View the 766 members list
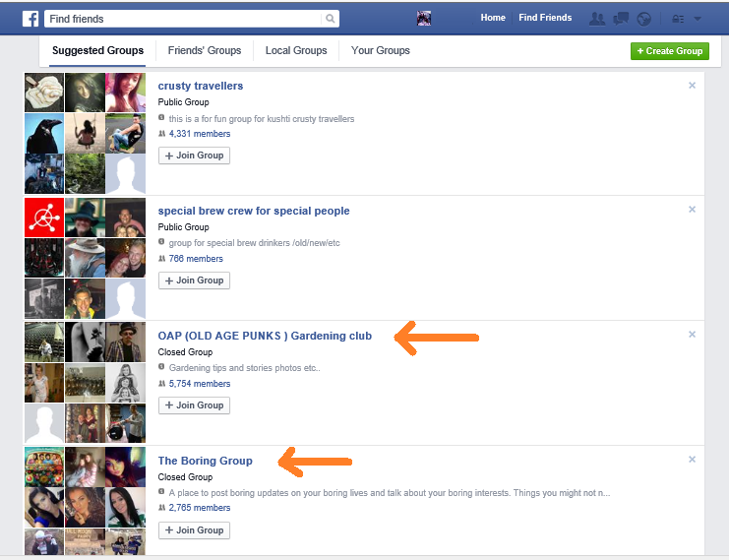Screen dimensions: 729x560 pos(196,259)
